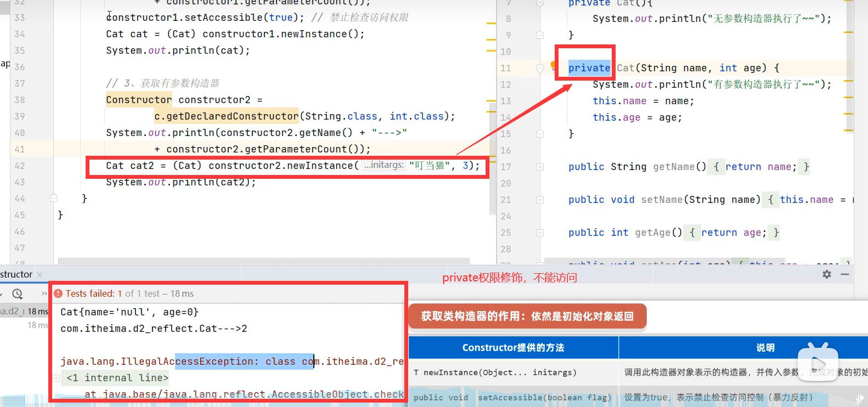Click 'this.name = name;' on line 13

coord(643,101)
